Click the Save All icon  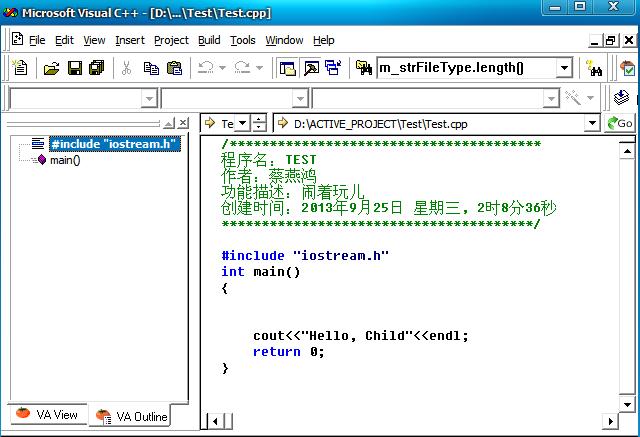(97, 68)
